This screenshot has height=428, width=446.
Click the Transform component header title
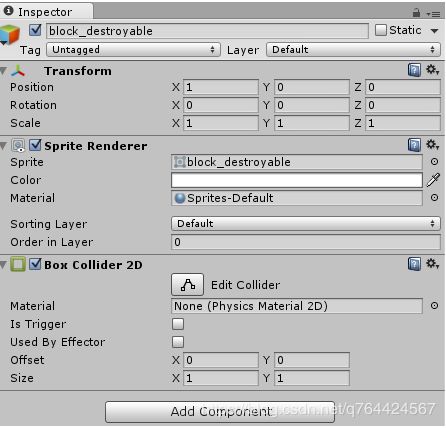(x=78, y=71)
